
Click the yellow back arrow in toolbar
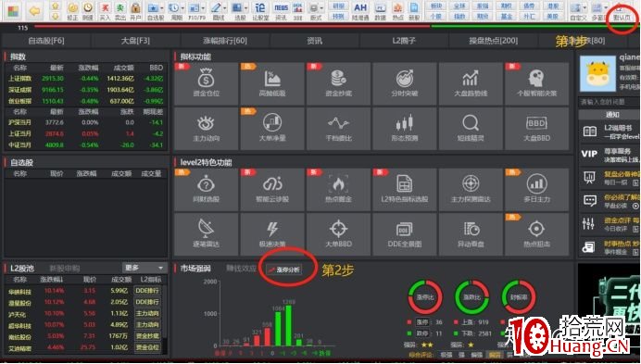coord(35,10)
